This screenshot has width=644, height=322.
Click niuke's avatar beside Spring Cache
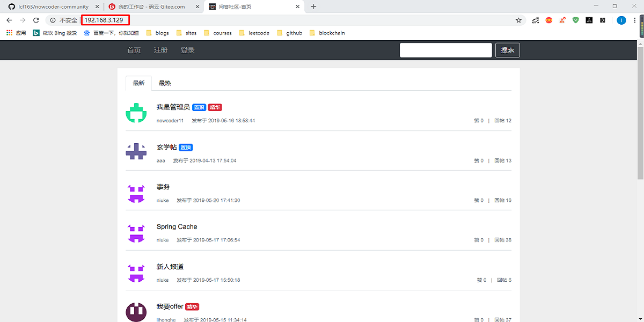(136, 232)
